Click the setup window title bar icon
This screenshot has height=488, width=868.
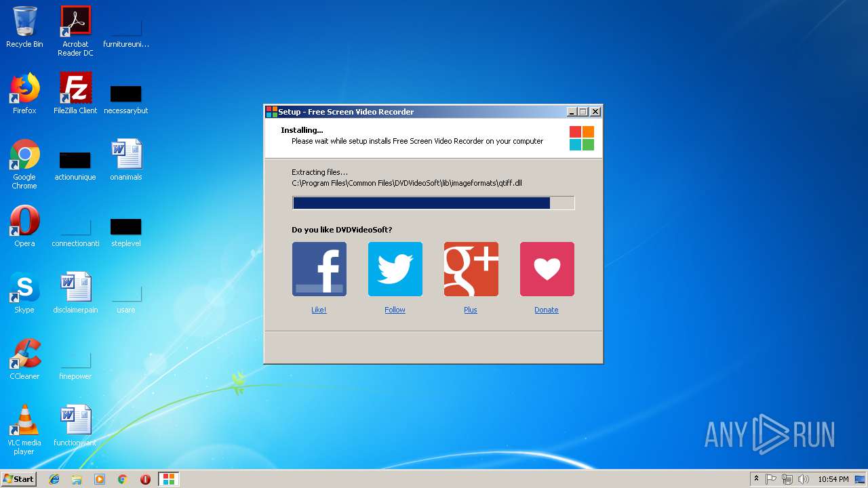click(271, 112)
